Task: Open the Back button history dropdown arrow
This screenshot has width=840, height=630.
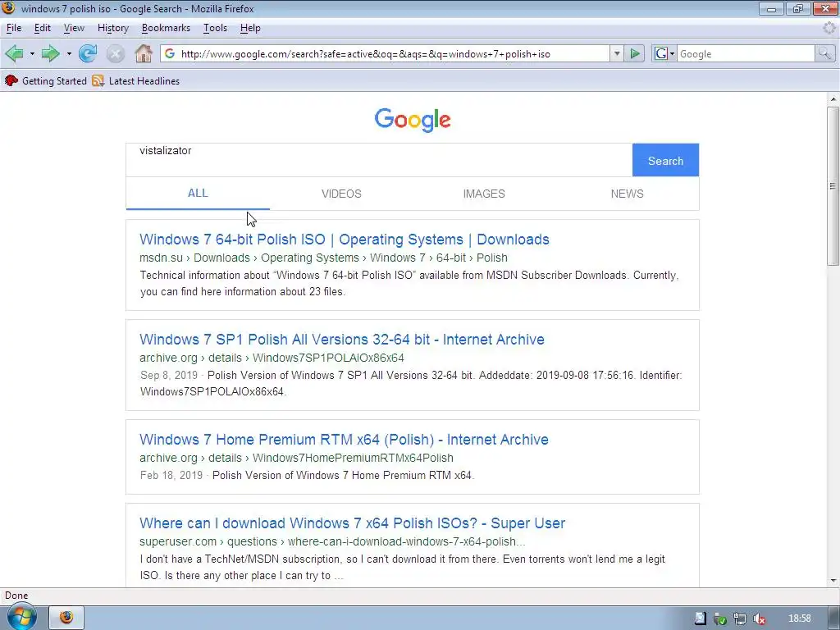Action: coord(32,53)
